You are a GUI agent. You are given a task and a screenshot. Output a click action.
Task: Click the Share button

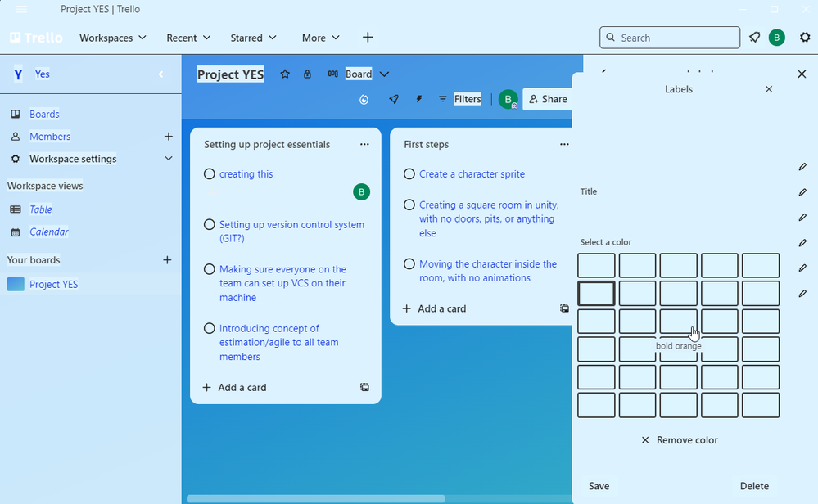coord(548,99)
